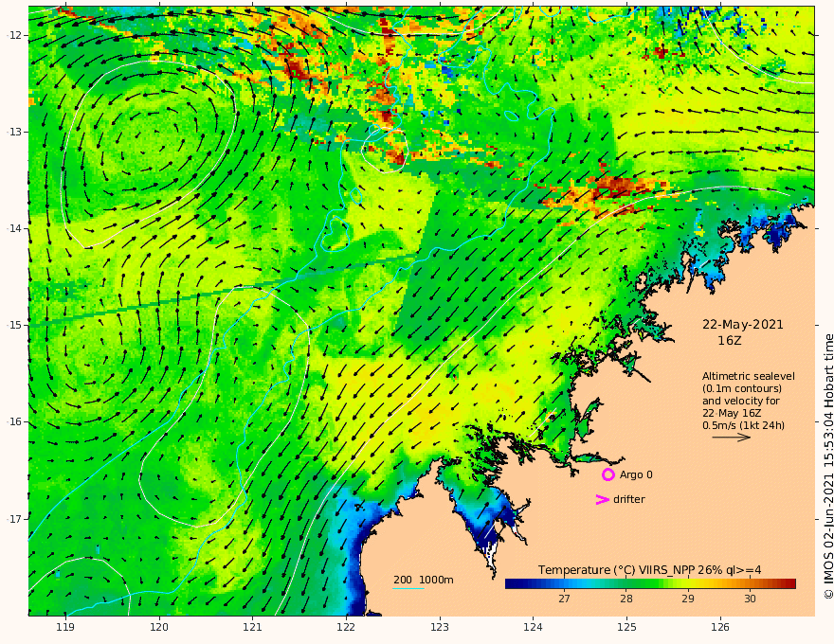Click the '200 1000m' depth contour label

point(424,580)
